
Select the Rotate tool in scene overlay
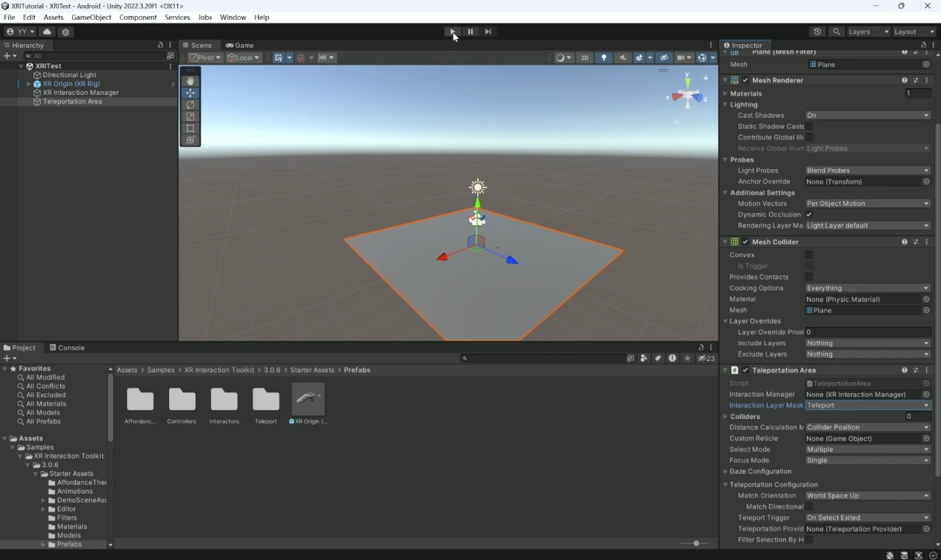tap(190, 104)
